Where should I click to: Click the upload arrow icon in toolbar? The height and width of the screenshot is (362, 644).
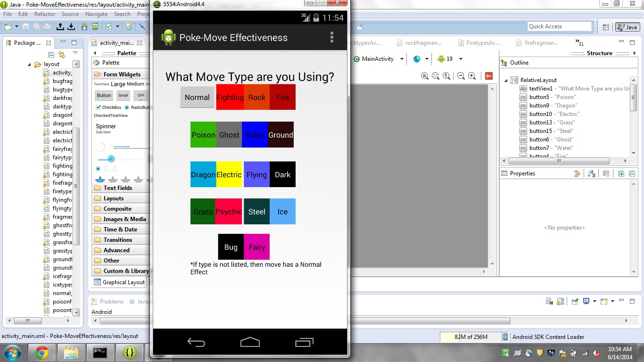point(60,26)
